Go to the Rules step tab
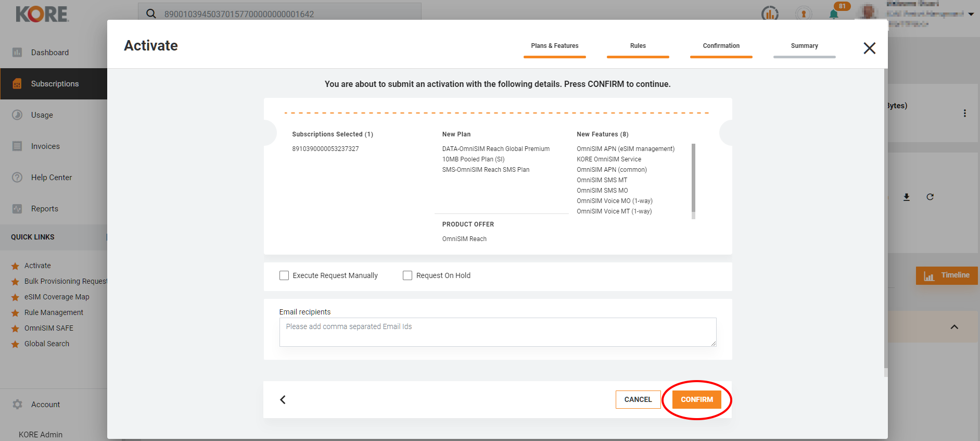The height and width of the screenshot is (441, 980). (x=638, y=46)
